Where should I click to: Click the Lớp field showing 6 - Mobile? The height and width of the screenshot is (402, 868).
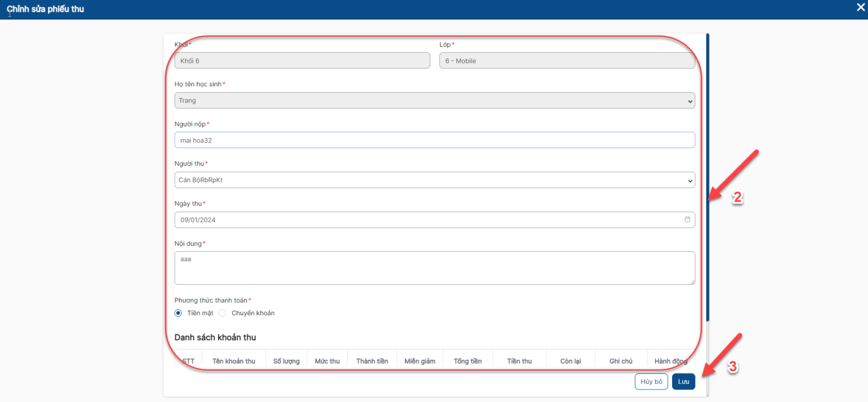(566, 61)
